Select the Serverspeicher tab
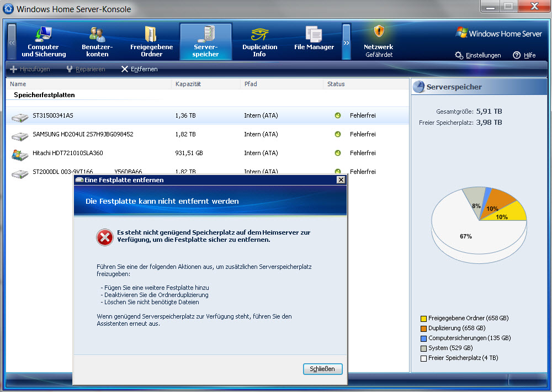Image resolution: width=552 pixels, height=392 pixels. (206, 42)
